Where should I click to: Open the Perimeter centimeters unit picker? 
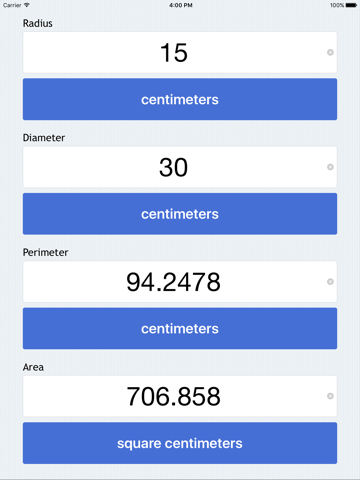[x=180, y=328]
